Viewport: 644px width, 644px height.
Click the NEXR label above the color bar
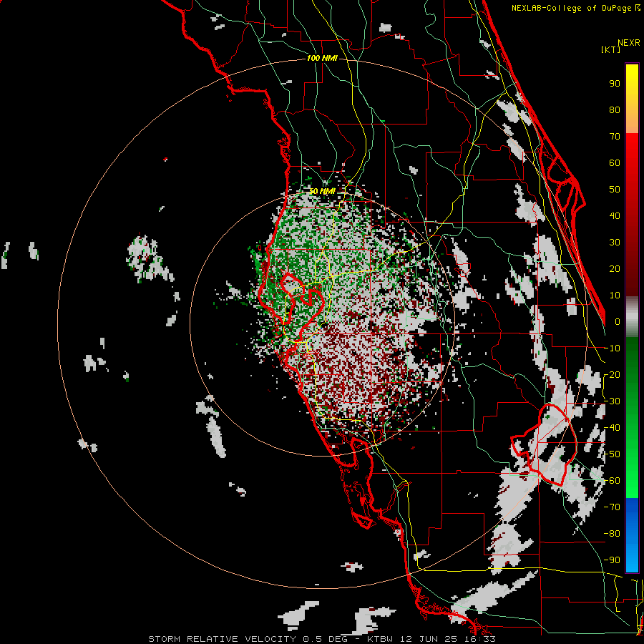coord(629,43)
